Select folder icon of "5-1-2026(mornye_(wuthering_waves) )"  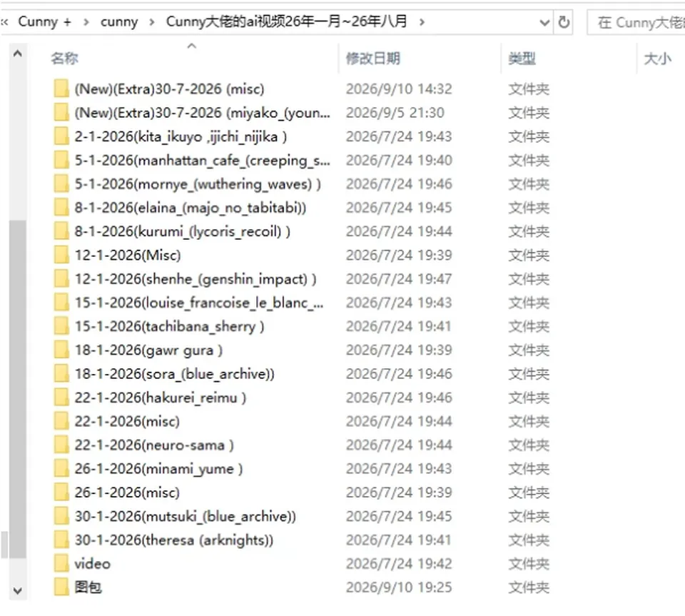click(61, 183)
